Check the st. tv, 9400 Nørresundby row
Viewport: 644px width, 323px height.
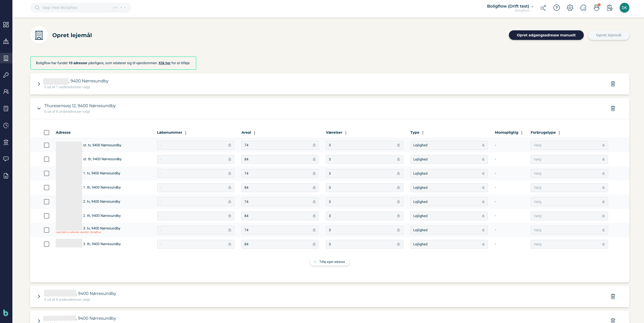point(47,145)
